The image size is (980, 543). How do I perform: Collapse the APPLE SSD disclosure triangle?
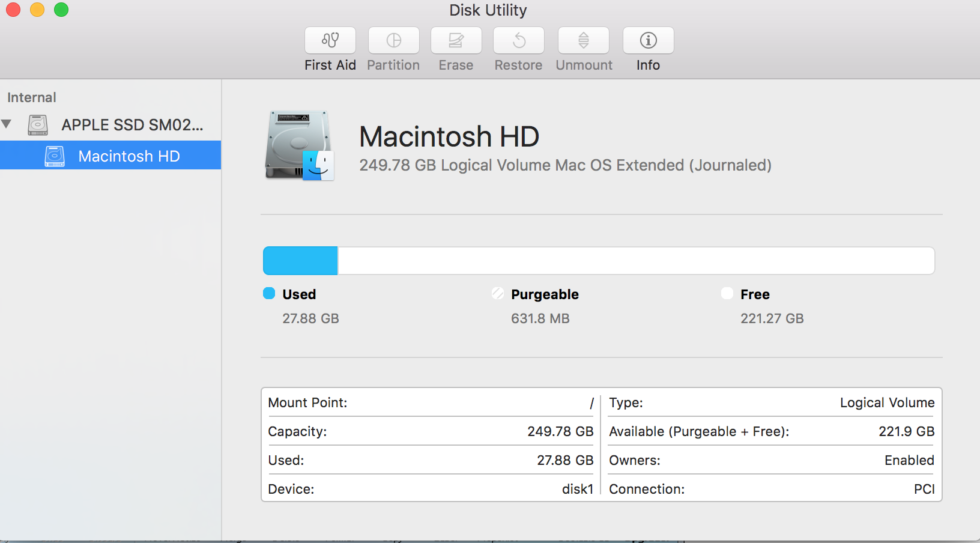click(7, 124)
